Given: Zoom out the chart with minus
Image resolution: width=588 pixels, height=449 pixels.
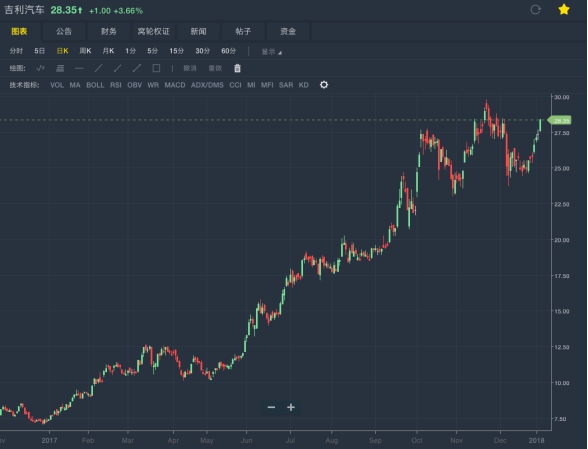Looking at the screenshot, I should tap(272, 407).
